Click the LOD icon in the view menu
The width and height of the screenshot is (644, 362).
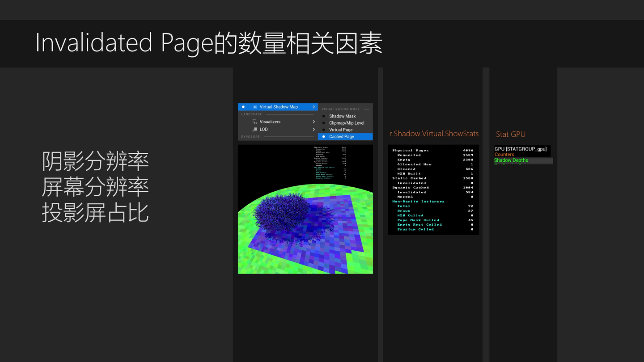pyautogui.click(x=254, y=130)
